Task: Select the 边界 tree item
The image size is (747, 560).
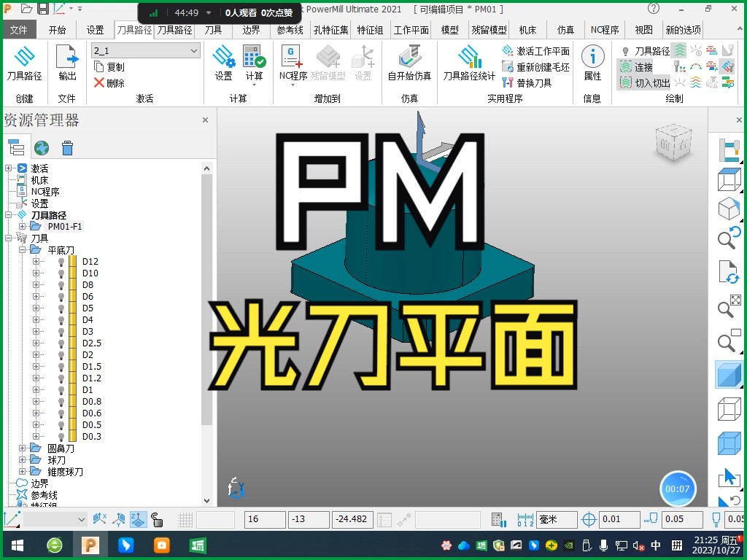Action: pyautogui.click(x=39, y=483)
